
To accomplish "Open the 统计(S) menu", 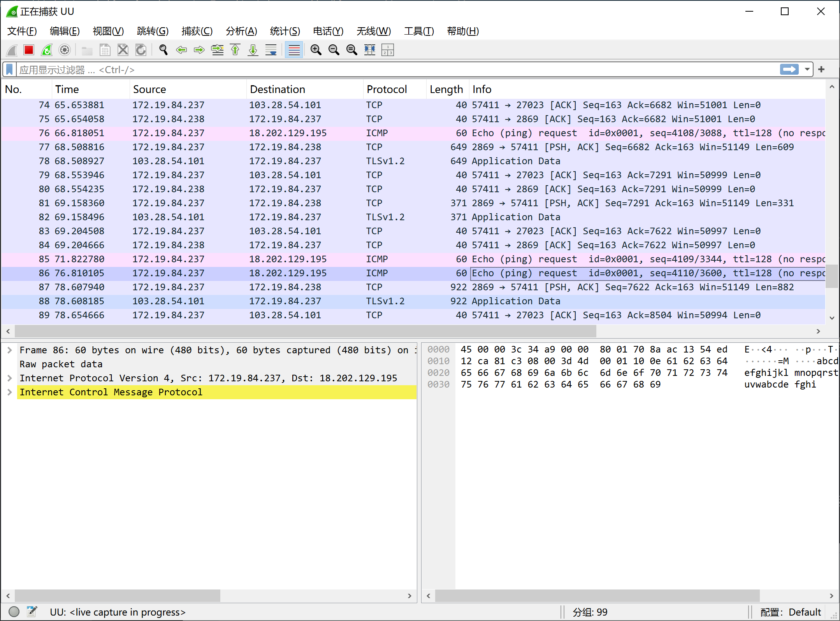I will (285, 31).
